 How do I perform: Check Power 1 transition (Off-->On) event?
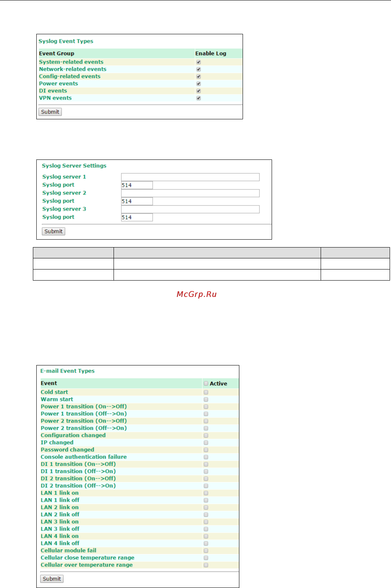pos(206,414)
